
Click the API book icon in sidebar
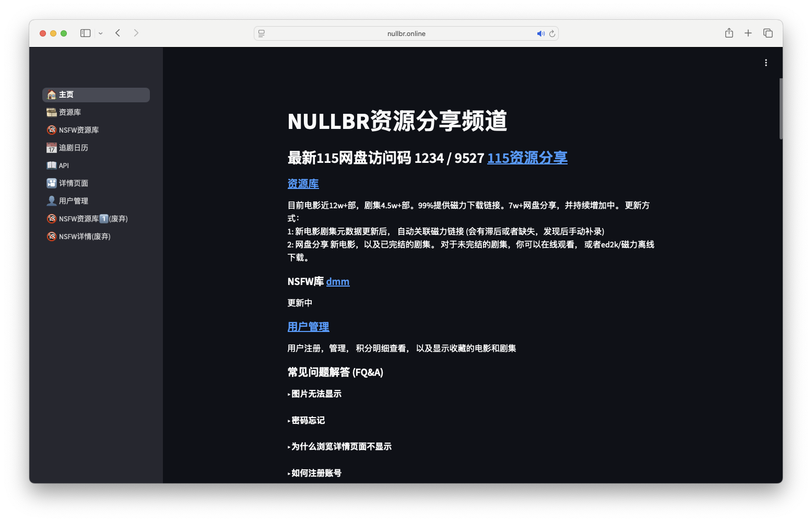51,165
